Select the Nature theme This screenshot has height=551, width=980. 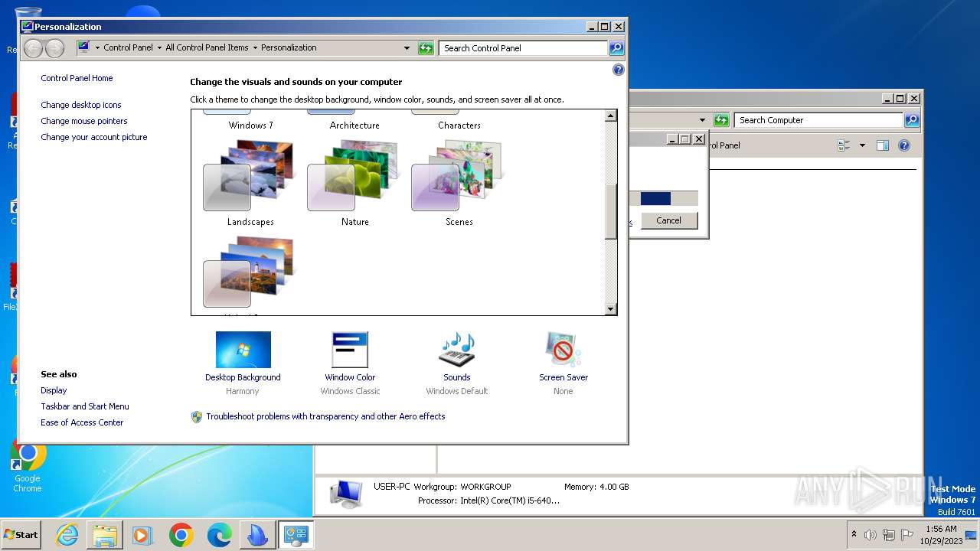tap(354, 184)
